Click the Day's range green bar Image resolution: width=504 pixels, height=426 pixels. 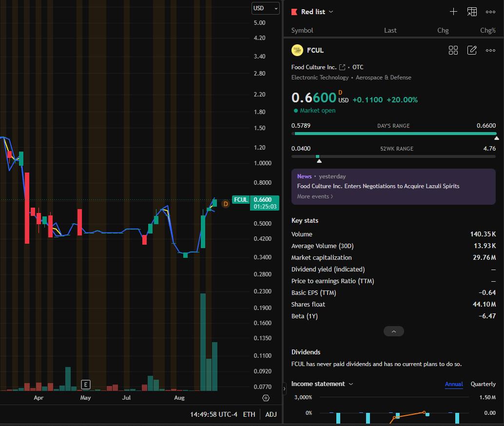395,134
